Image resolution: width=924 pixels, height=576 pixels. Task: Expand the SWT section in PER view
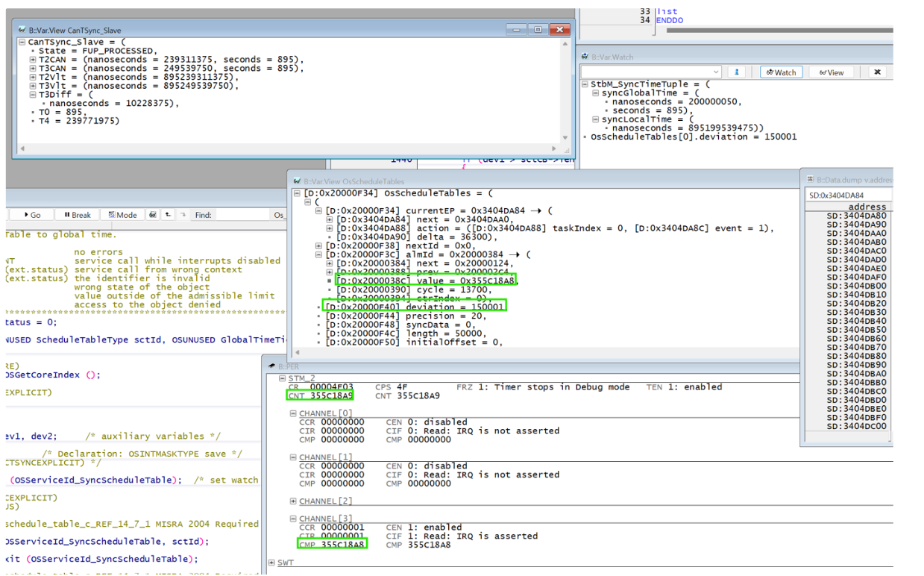coord(271,562)
